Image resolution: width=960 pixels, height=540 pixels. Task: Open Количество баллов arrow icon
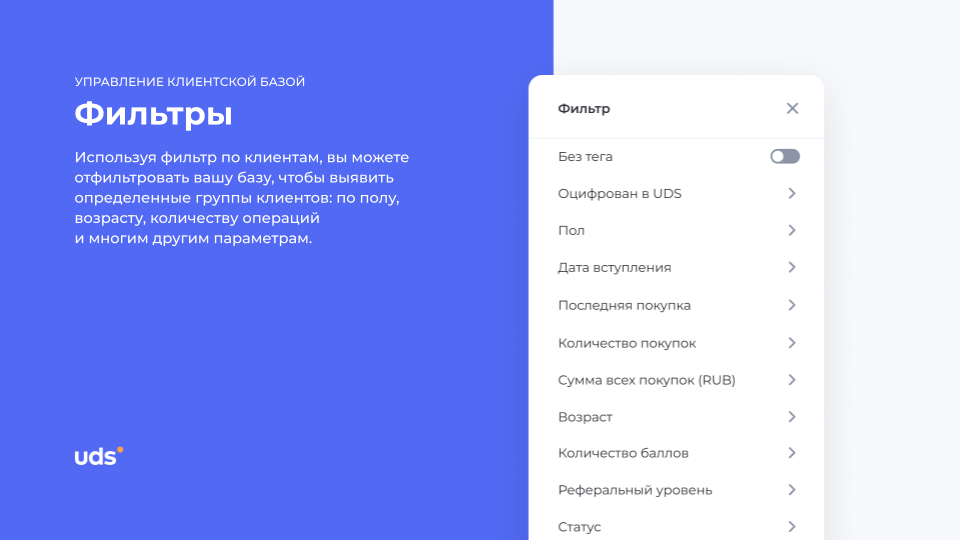point(791,453)
